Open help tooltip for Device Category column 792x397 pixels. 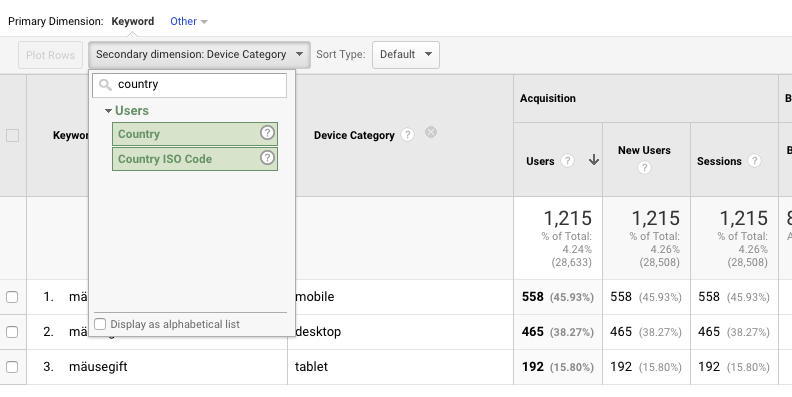[x=407, y=135]
